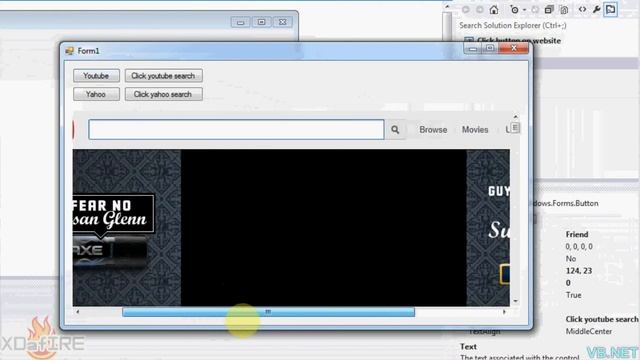The height and width of the screenshot is (360, 640).
Task: Open Properties via the wrench icon
Action: pyautogui.click(x=597, y=9)
